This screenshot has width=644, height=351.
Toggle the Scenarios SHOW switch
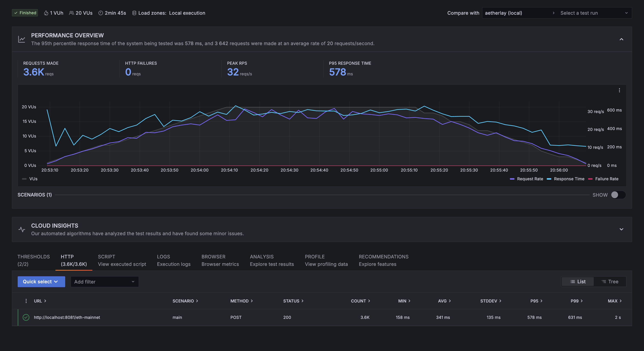pyautogui.click(x=618, y=195)
